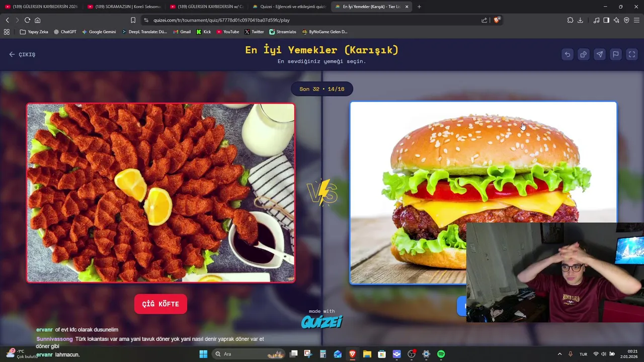Toggle the browser sidebar panel
The height and width of the screenshot is (362, 644).
606,20
